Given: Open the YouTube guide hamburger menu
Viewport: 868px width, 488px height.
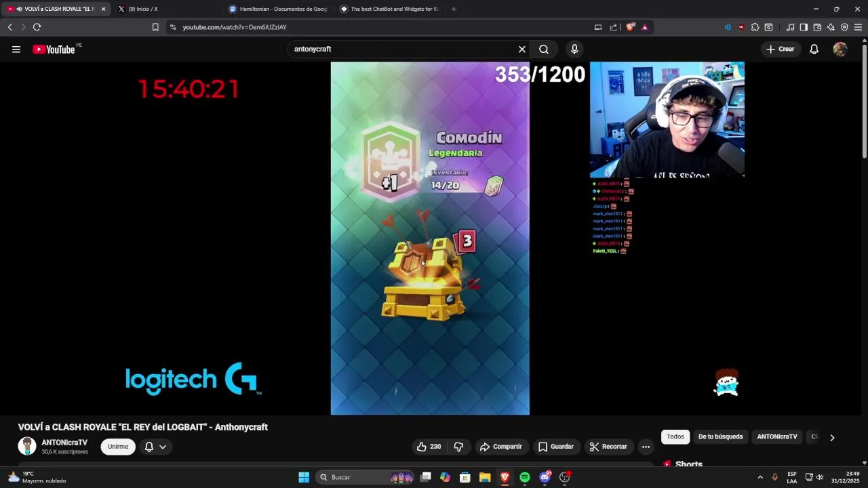Looking at the screenshot, I should pos(16,49).
